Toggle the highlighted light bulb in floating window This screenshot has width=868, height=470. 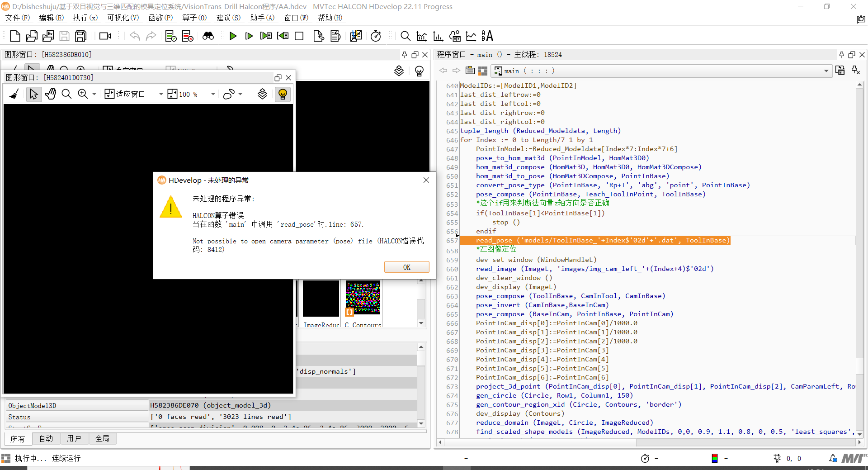click(283, 94)
